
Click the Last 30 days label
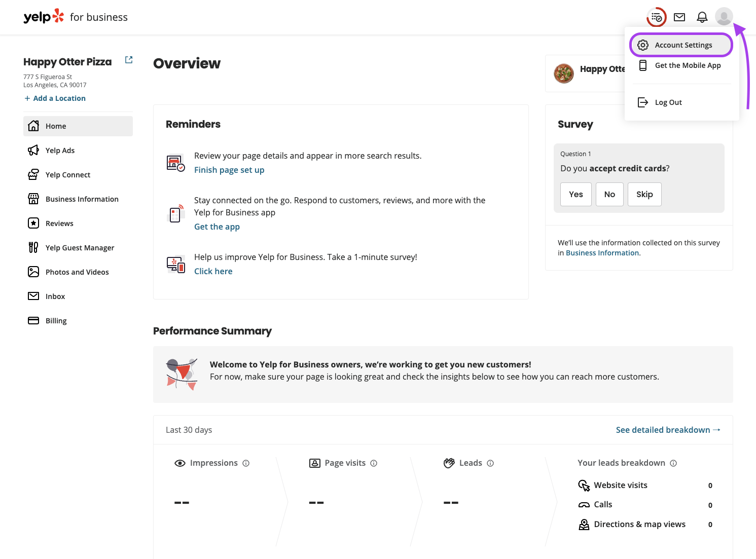coord(189,430)
